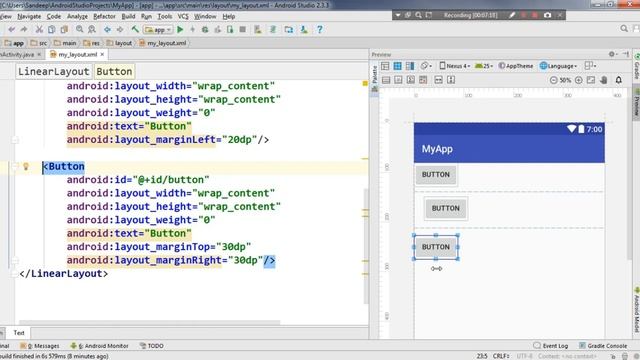Open the Language dropdown in Preview
The width and height of the screenshot is (640, 360).
click(558, 66)
